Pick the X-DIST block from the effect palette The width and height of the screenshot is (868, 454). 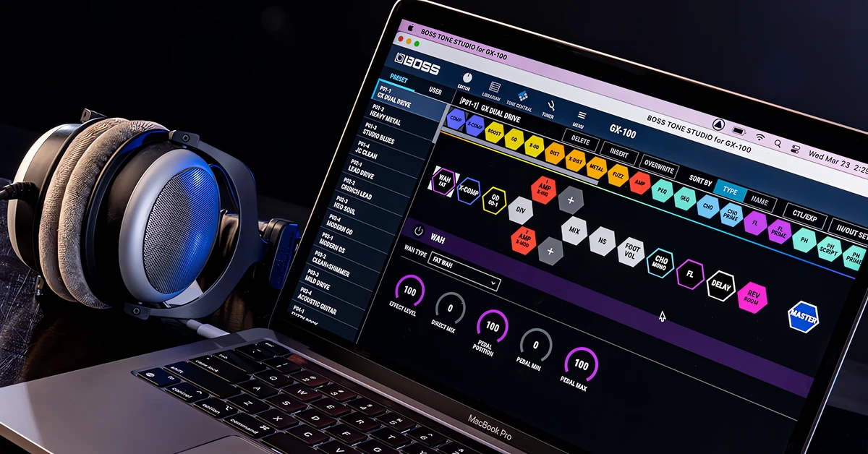(x=576, y=160)
